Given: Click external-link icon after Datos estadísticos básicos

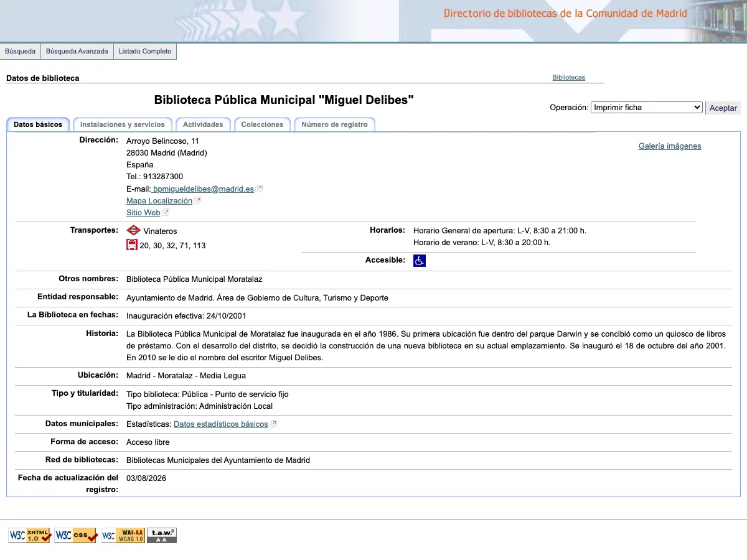Looking at the screenshot, I should [273, 424].
